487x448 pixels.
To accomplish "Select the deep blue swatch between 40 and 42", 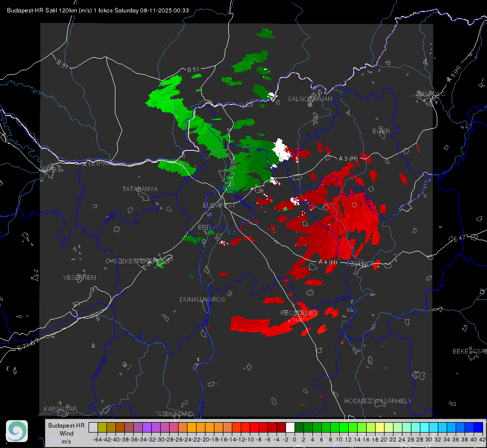I will pyautogui.click(x=479, y=427).
